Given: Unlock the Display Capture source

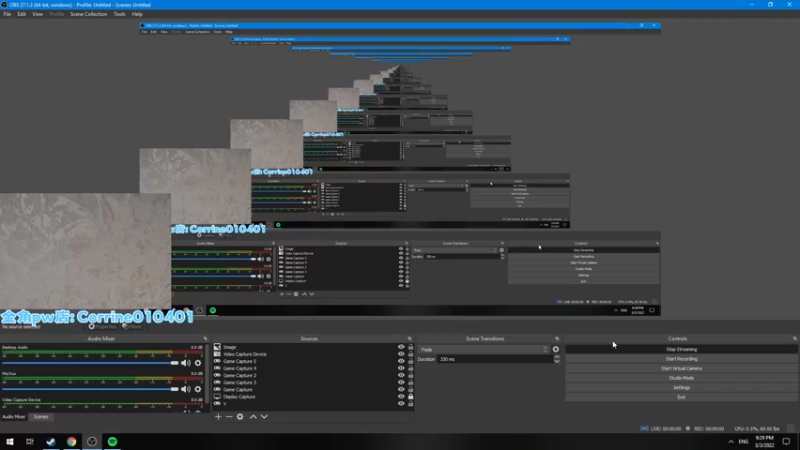Looking at the screenshot, I should pos(410,396).
